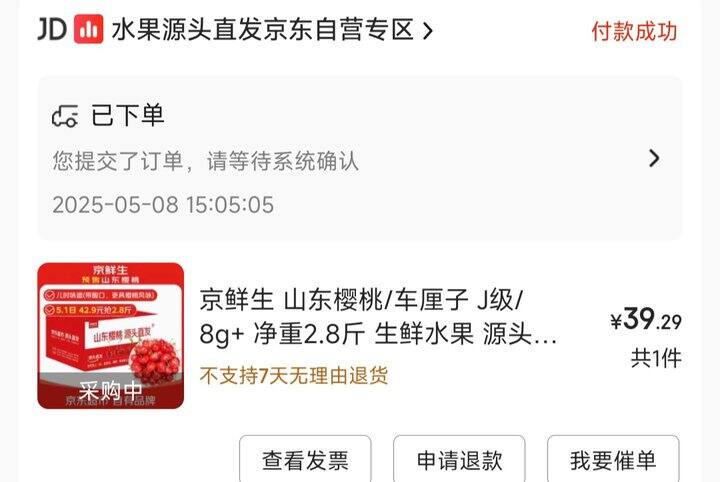Expand the store chevron next to 专区

(428, 31)
